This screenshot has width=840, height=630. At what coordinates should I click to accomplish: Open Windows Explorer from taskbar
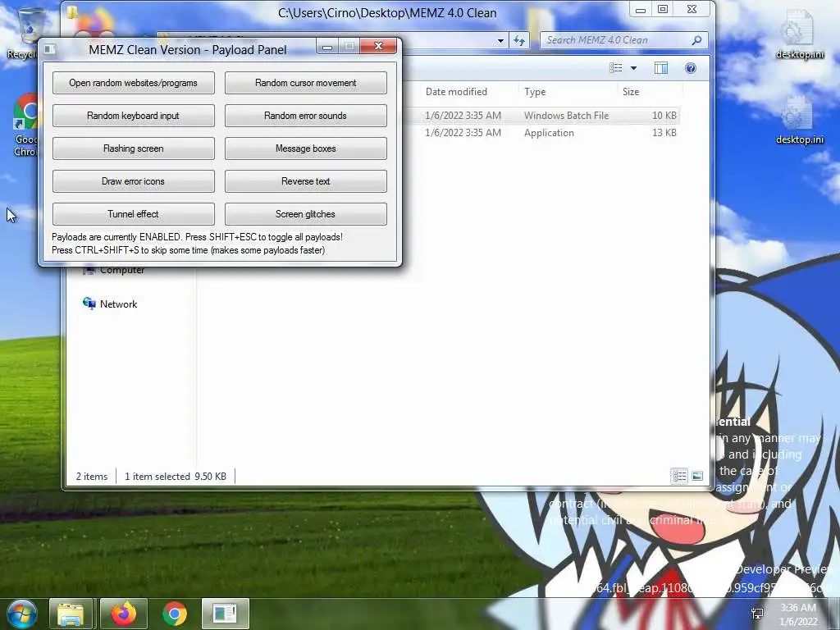pos(71,614)
